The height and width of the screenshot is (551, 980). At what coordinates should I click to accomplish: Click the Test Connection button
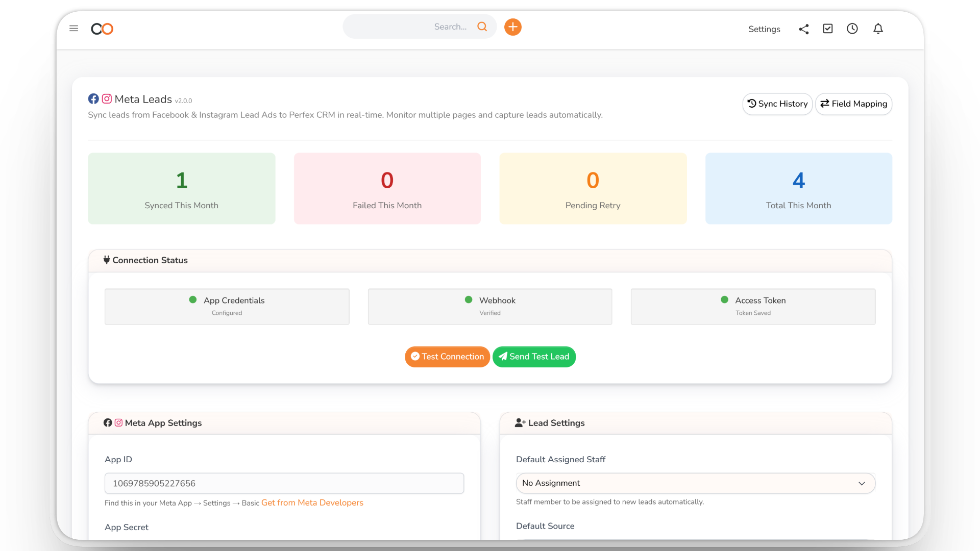[x=447, y=357]
